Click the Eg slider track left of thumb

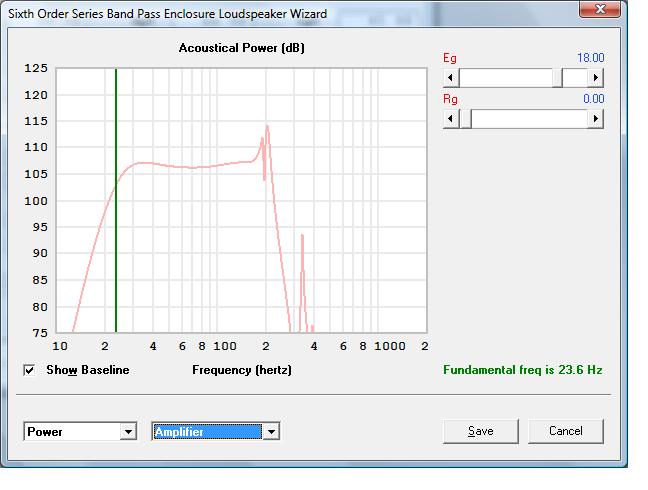506,78
